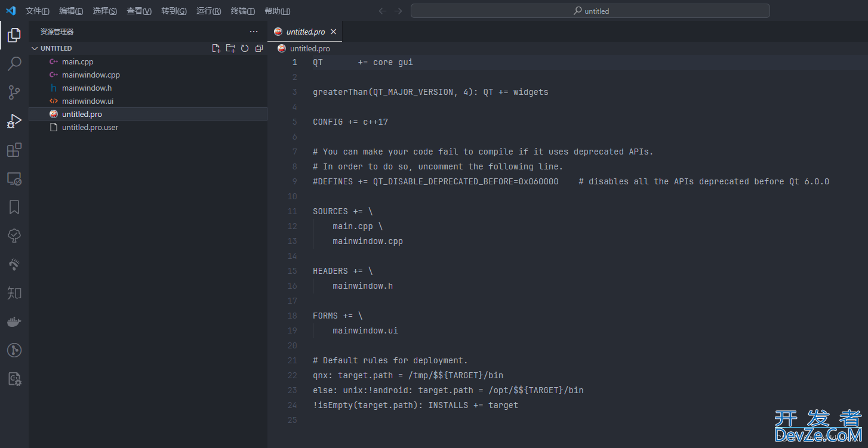Screen dimensions: 868x448
Task: Open the Search view in activity bar
Action: coord(14,64)
